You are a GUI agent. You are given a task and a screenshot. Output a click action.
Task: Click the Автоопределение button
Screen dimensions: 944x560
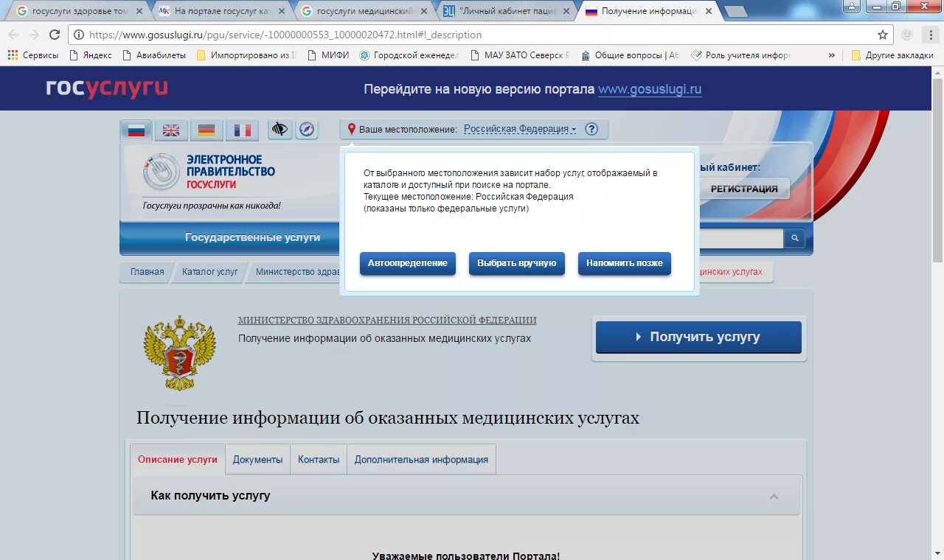click(x=408, y=263)
